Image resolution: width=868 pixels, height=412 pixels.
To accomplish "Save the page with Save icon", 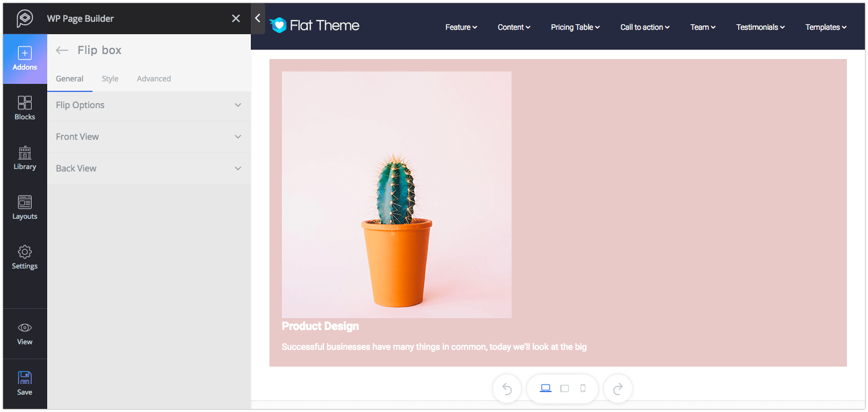I will tap(25, 378).
